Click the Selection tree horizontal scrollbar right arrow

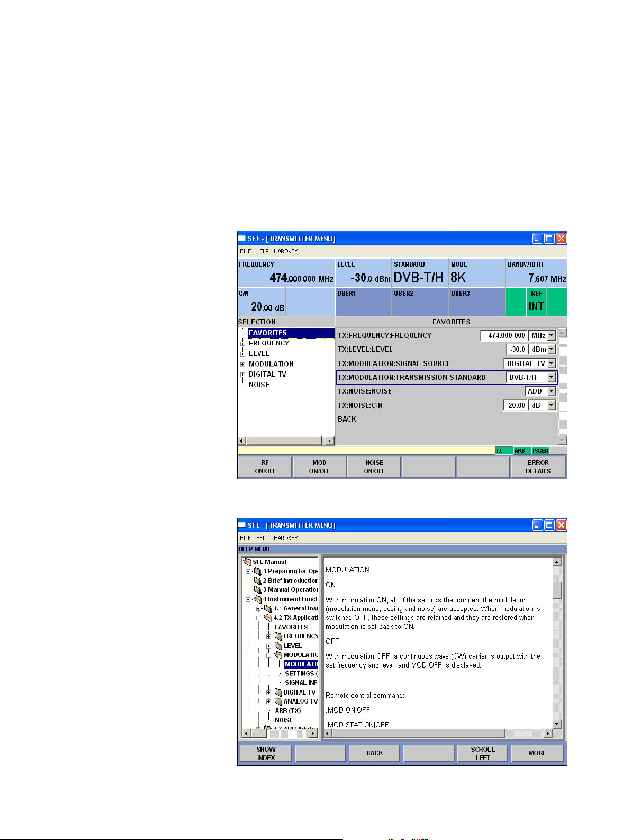click(x=330, y=441)
